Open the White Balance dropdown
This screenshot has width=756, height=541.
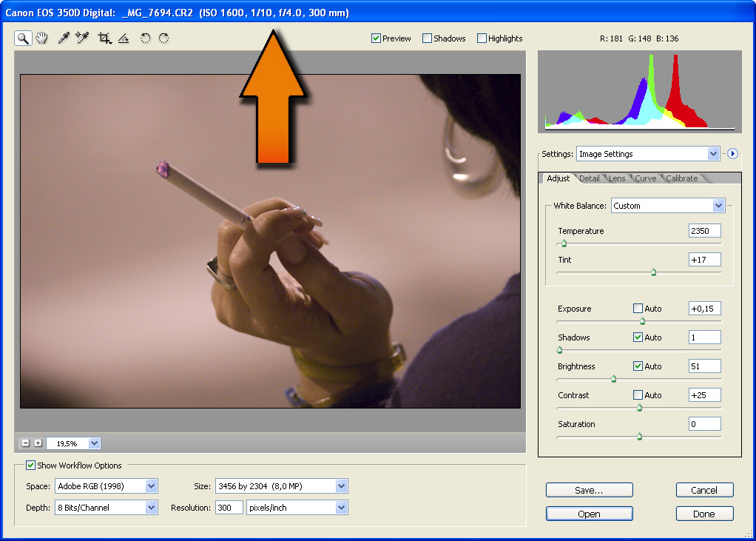[x=668, y=206]
